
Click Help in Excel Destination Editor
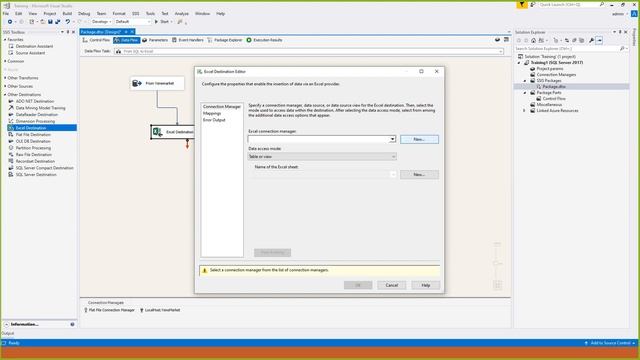pos(426,285)
